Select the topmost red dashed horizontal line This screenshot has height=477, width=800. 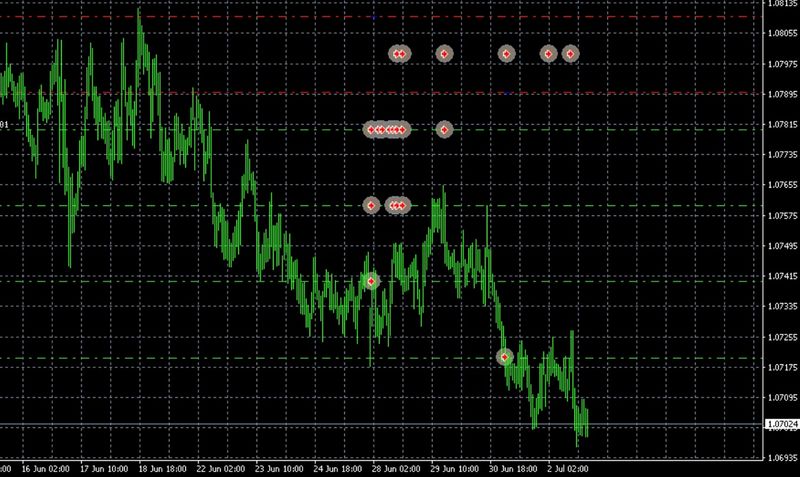coord(300,17)
